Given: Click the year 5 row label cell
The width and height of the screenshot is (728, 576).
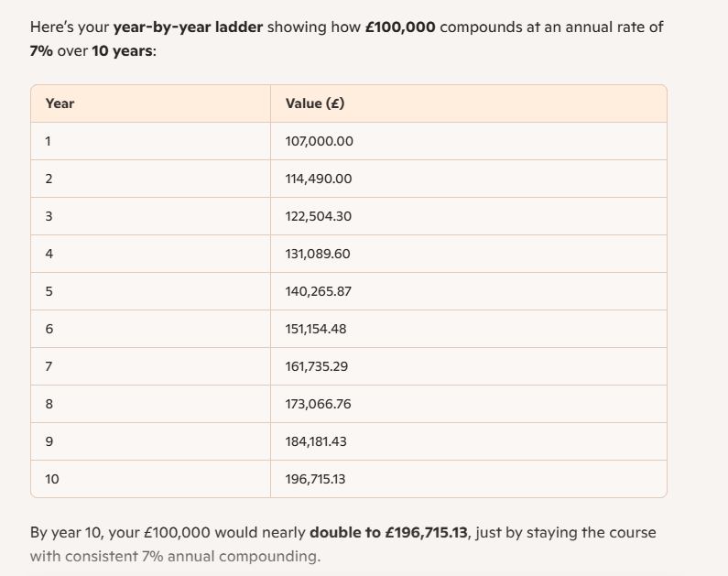Looking at the screenshot, I should [49, 291].
